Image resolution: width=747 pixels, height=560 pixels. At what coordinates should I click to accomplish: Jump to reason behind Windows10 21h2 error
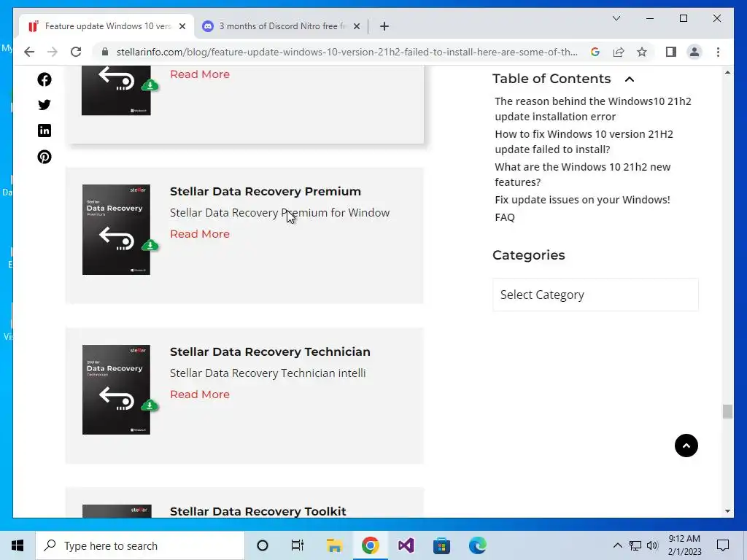point(592,109)
